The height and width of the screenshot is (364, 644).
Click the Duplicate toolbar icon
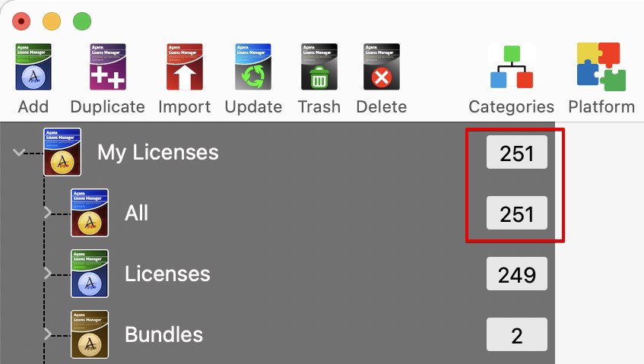[107, 68]
